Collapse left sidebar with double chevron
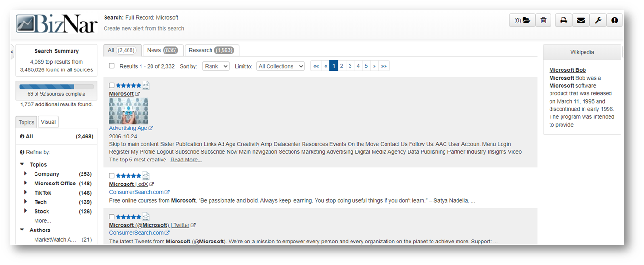 (x=12, y=52)
